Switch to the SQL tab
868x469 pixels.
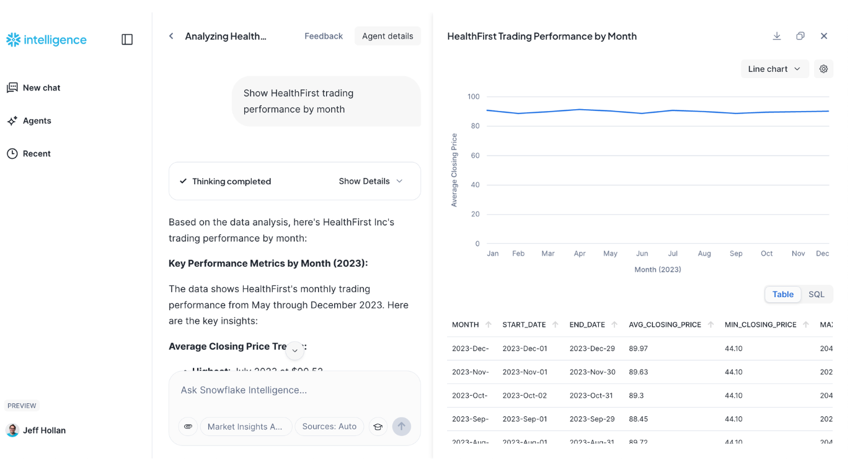817,294
